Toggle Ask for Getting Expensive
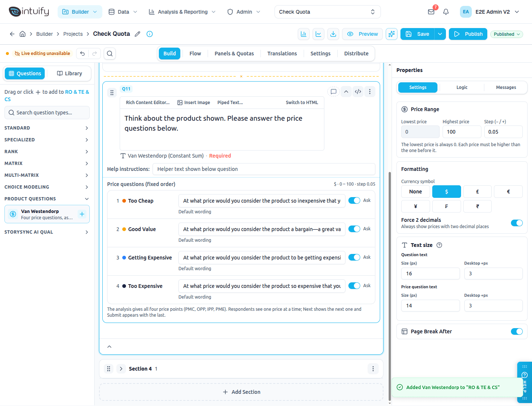532x406 pixels. pos(354,257)
